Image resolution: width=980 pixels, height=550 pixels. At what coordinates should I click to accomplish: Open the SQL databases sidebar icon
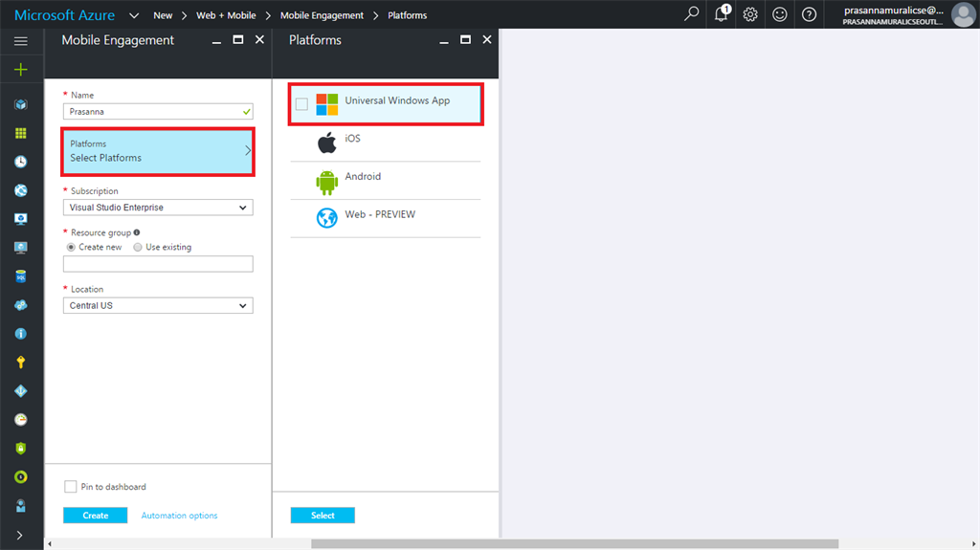[x=21, y=276]
